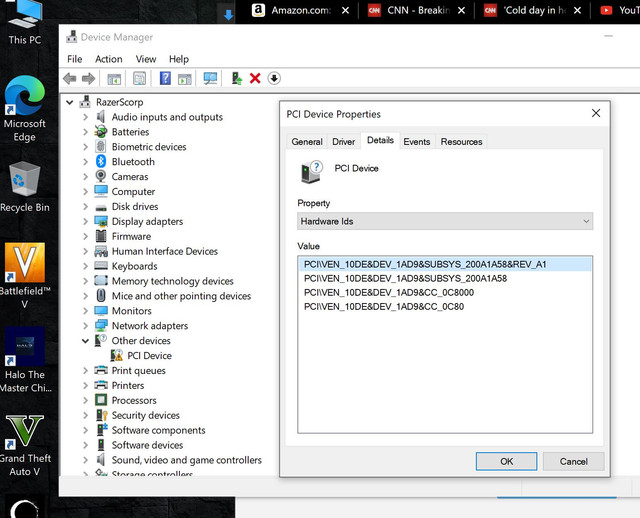Click the OK button
This screenshot has width=640, height=518.
click(506, 461)
